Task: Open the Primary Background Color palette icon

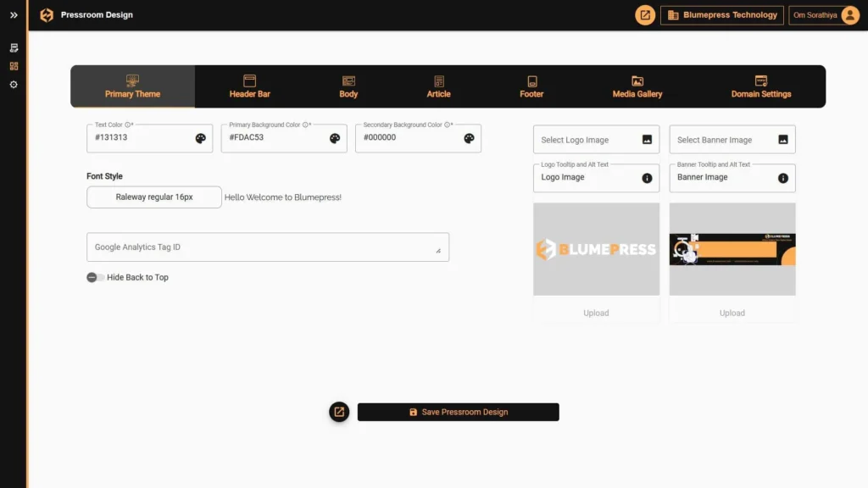Action: [x=334, y=137]
